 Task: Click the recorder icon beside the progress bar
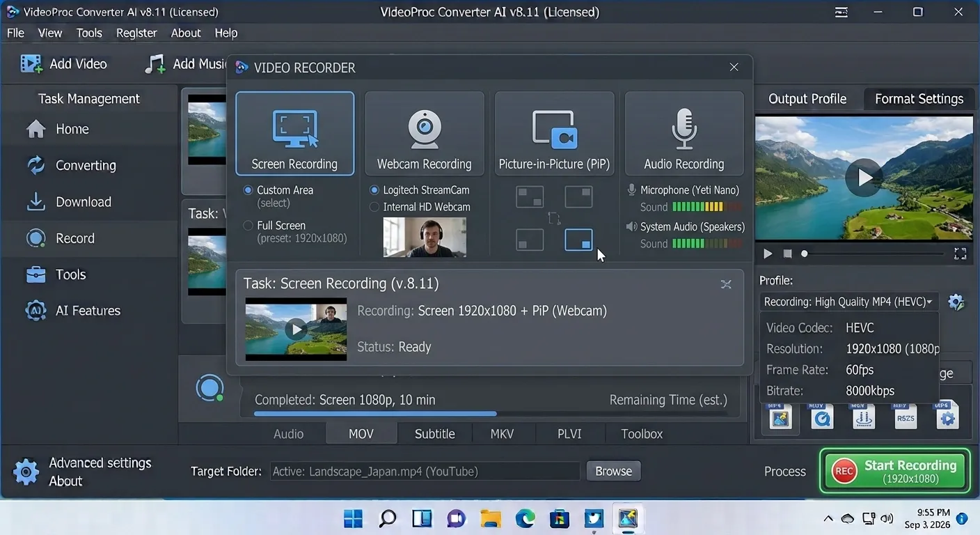(x=210, y=388)
